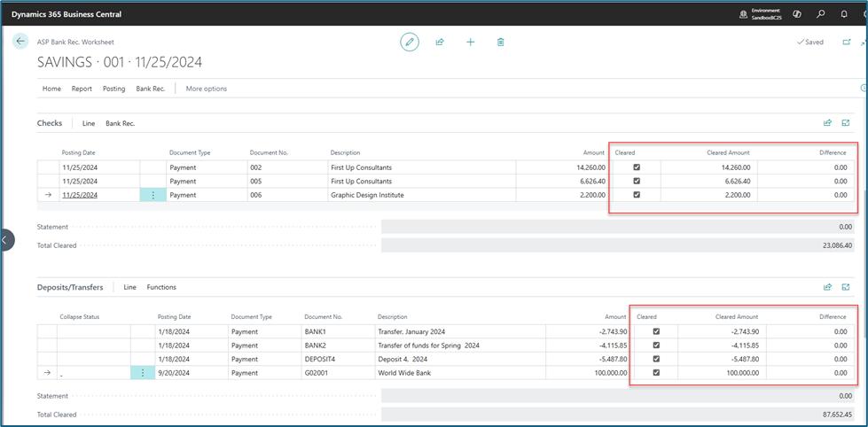868x427 pixels.
Task: Open the Report menu
Action: click(x=82, y=89)
